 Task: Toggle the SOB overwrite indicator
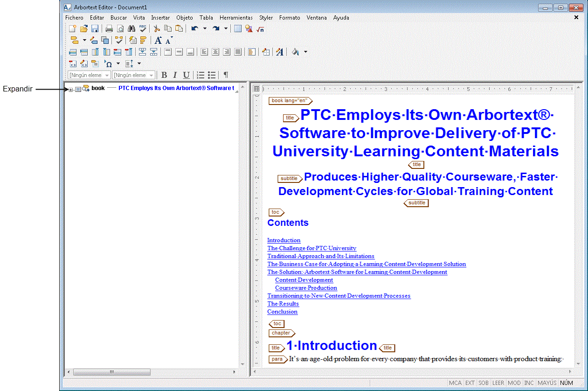coord(484,383)
